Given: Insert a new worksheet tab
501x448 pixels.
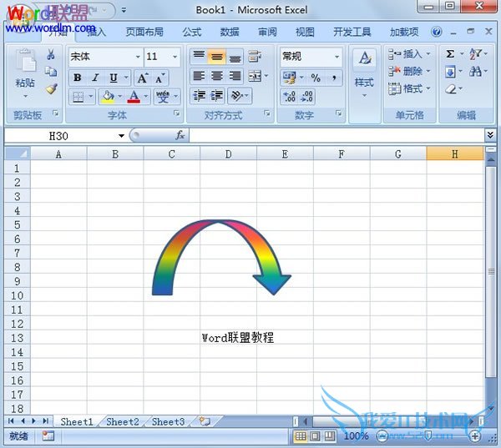Looking at the screenshot, I should [x=205, y=421].
